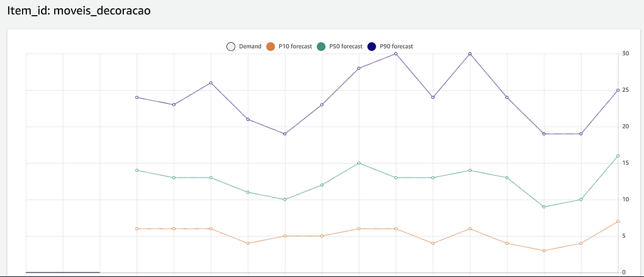
Task: Select the lowest P10 data point at 3
Action: coord(544,251)
